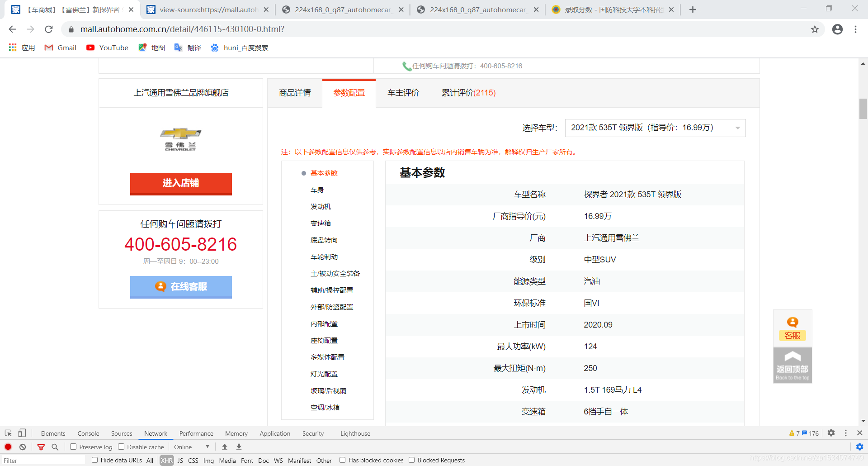This screenshot has width=868, height=466.
Task: Focus the network Filter text field
Action: [x=43, y=461]
